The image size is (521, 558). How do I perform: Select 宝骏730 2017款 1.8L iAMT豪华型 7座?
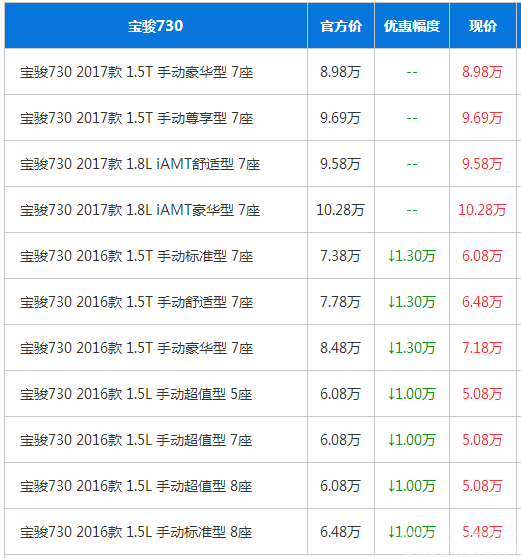[x=140, y=210]
